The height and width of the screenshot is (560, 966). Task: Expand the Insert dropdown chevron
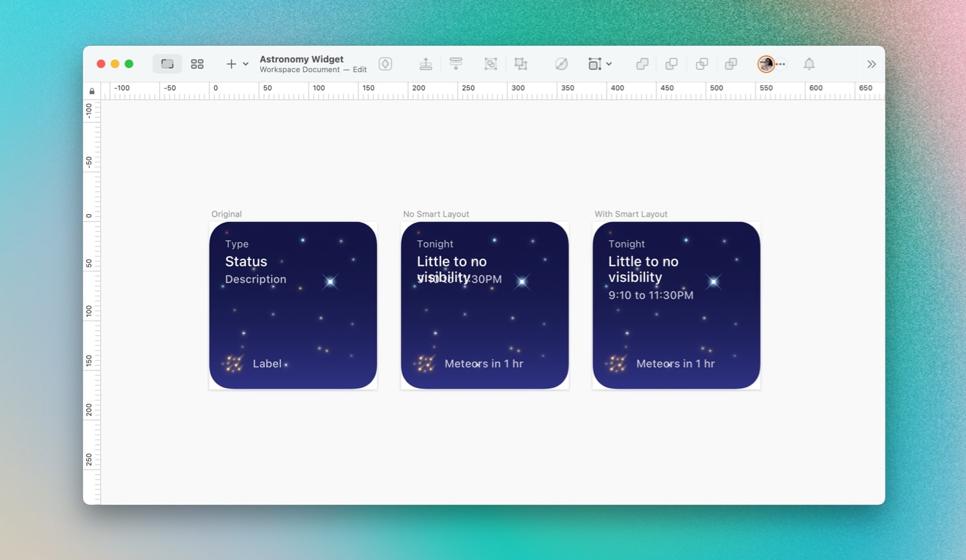click(246, 64)
